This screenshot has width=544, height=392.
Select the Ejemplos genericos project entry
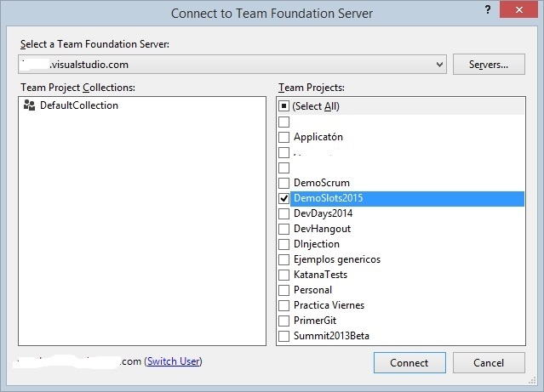(337, 259)
